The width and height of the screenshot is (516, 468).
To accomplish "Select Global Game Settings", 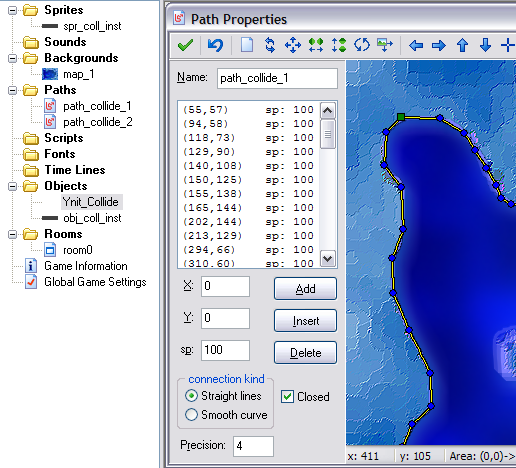I will [95, 282].
